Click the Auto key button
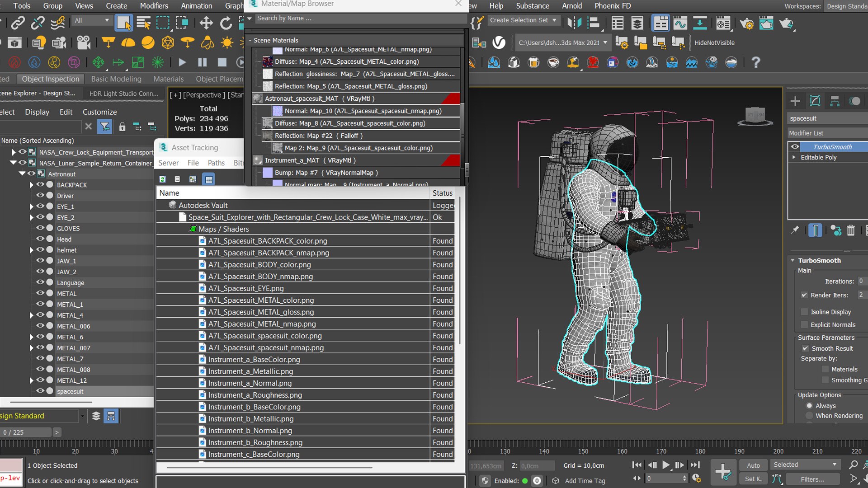 click(753, 465)
